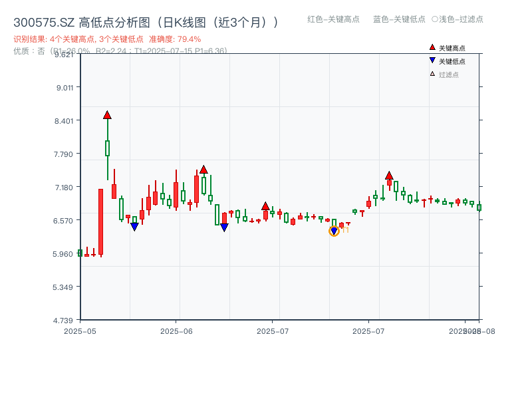Select the red triangle marker near the 2025-06 peak
This screenshot has width=532, height=399.
pos(203,170)
